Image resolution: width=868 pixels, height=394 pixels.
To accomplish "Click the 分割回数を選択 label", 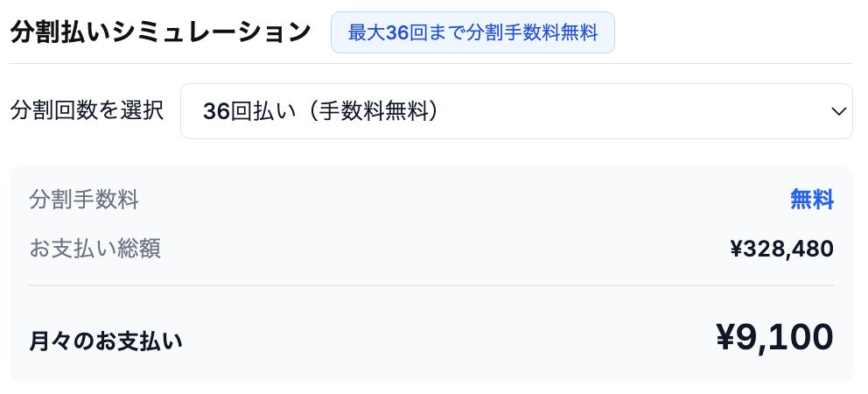I will [x=87, y=111].
